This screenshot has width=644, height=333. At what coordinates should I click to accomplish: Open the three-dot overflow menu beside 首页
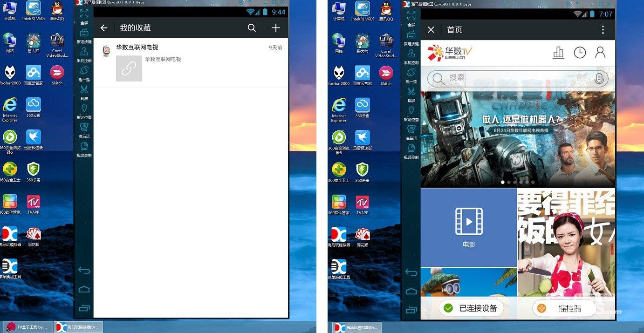click(x=603, y=30)
